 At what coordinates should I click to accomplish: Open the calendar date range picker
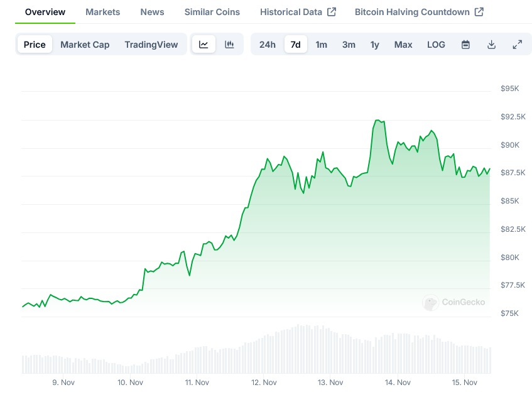465,45
